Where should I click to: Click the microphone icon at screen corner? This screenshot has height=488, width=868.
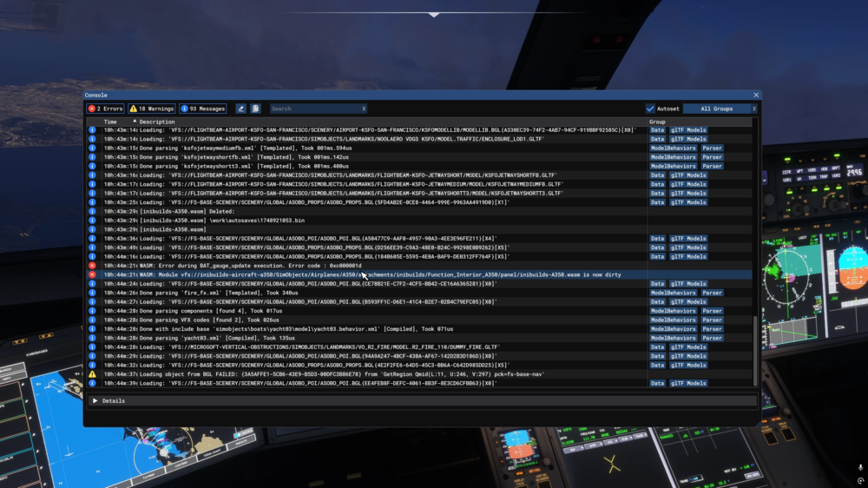(x=860, y=467)
